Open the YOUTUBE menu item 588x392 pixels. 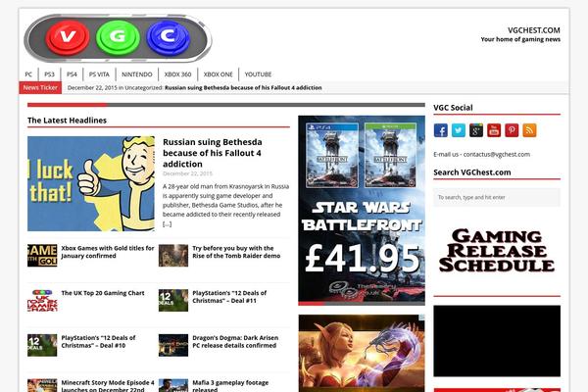[x=258, y=74]
